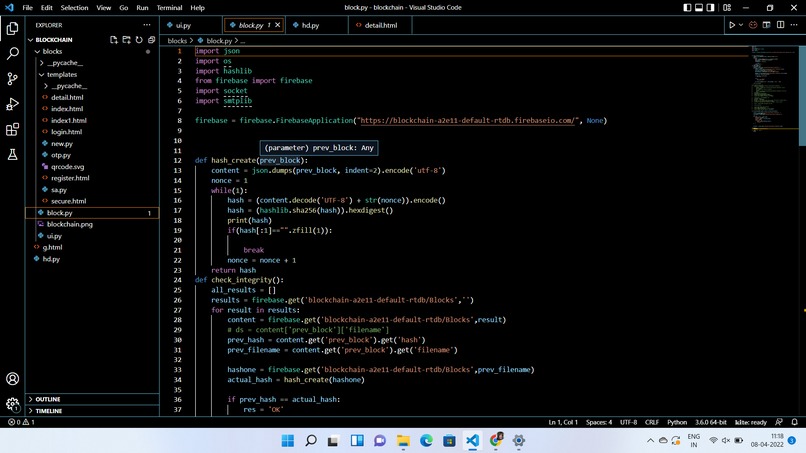
Task: Open run options dropdown arrow
Action: (741, 25)
